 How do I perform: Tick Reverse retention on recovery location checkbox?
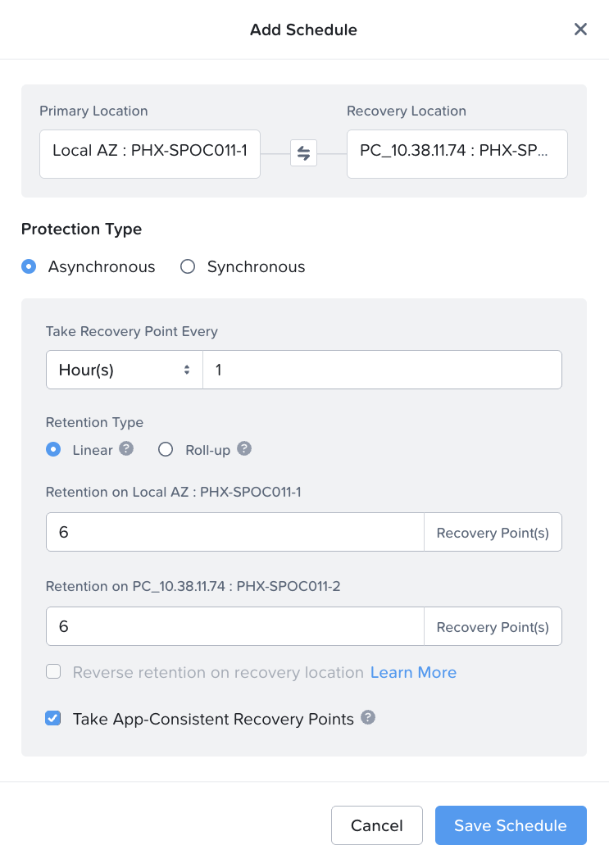point(53,672)
